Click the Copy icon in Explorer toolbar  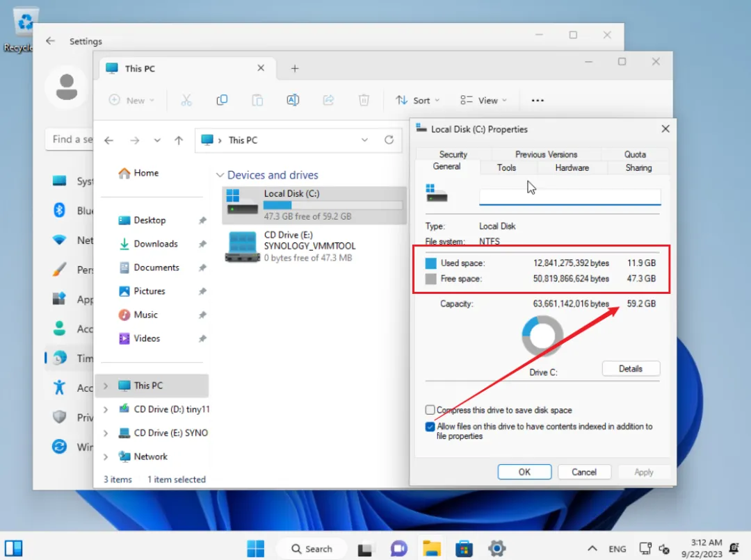point(222,100)
